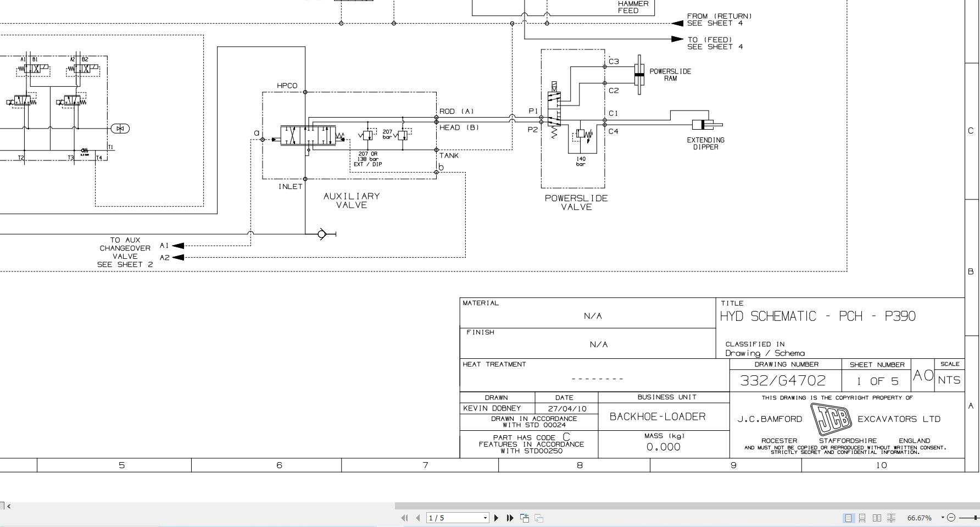Screen dimensions: 980x527
Task: Click TO AUX CHANGEOVER VALVE note
Action: tap(125, 252)
